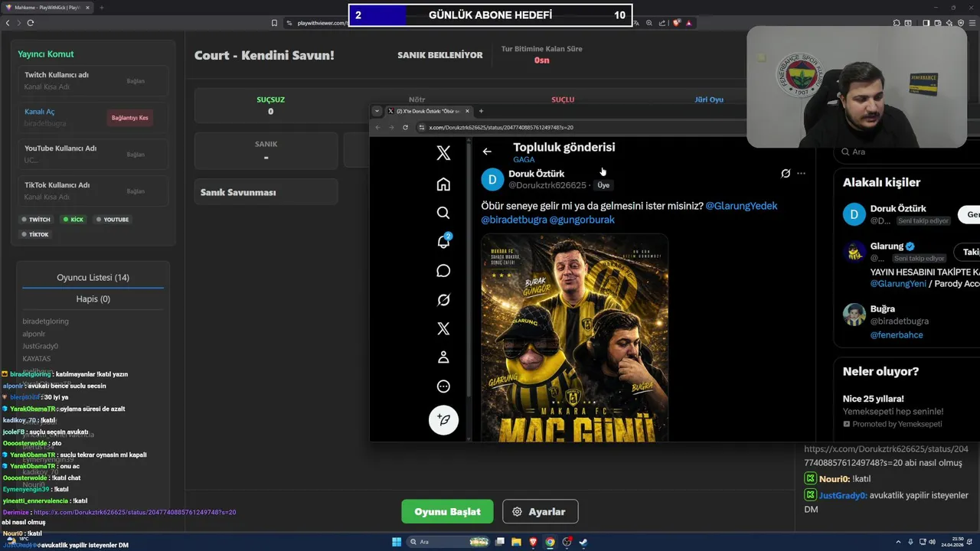Reload the X popup window page

coord(405,127)
